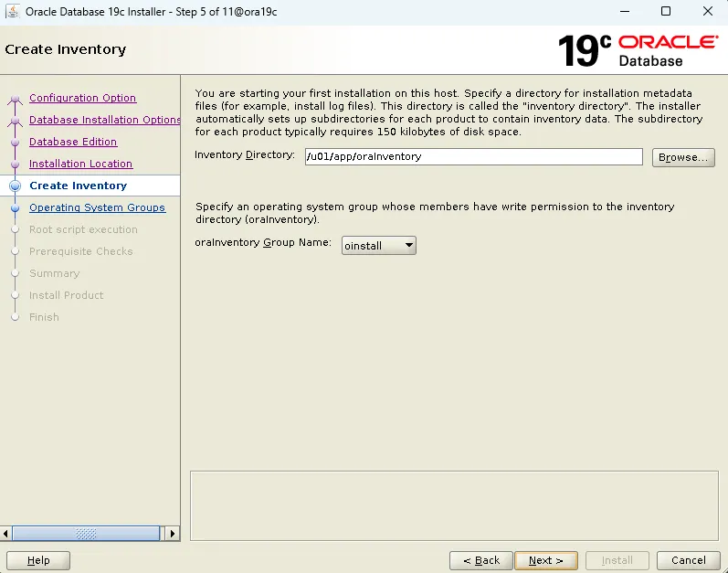The image size is (728, 573).
Task: Click the Oracle 19c Database logo
Action: (638, 50)
